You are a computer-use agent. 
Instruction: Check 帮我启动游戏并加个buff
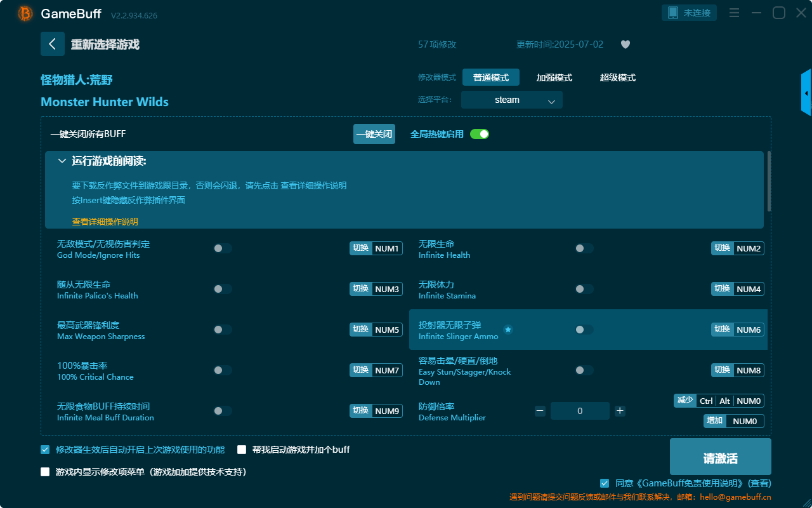point(242,449)
